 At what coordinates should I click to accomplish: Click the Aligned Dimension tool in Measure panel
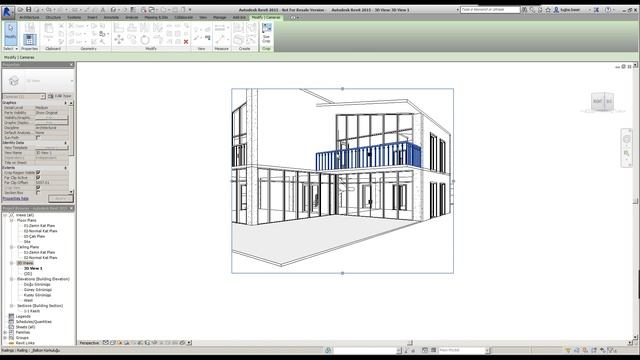coord(220,28)
